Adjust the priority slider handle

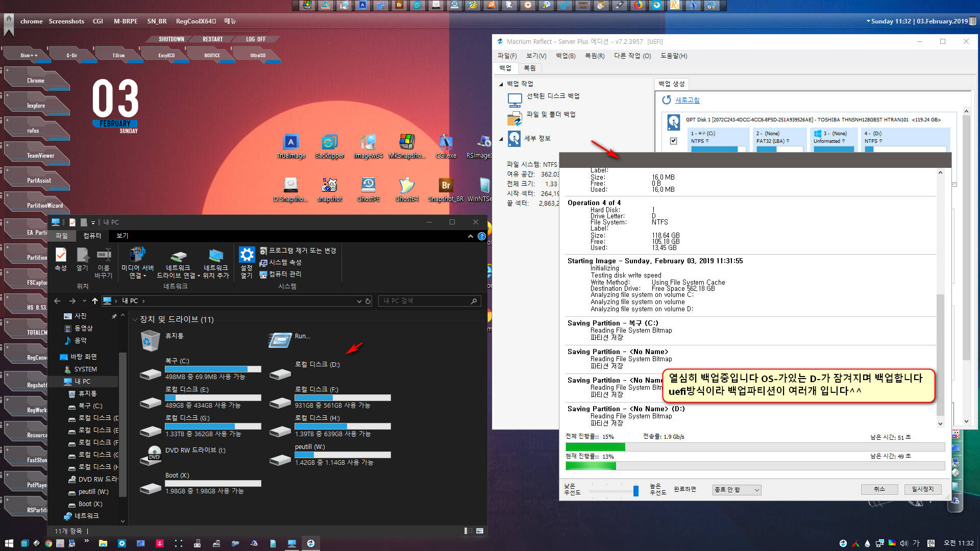(635, 491)
